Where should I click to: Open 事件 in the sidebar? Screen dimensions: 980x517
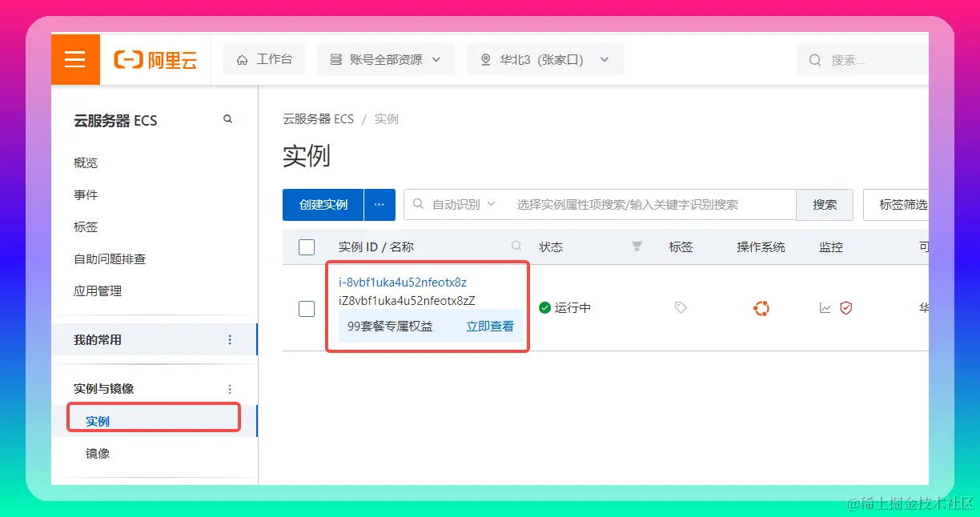point(86,194)
